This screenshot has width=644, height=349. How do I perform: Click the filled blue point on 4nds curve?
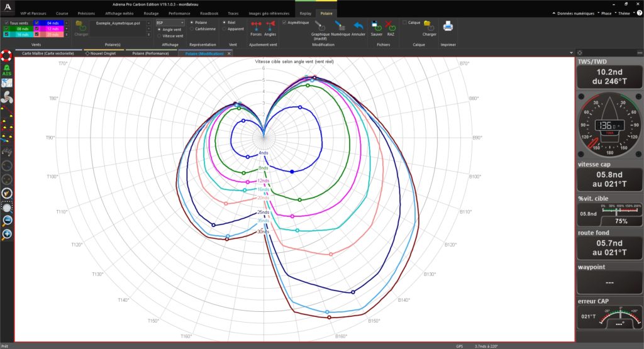292,172
